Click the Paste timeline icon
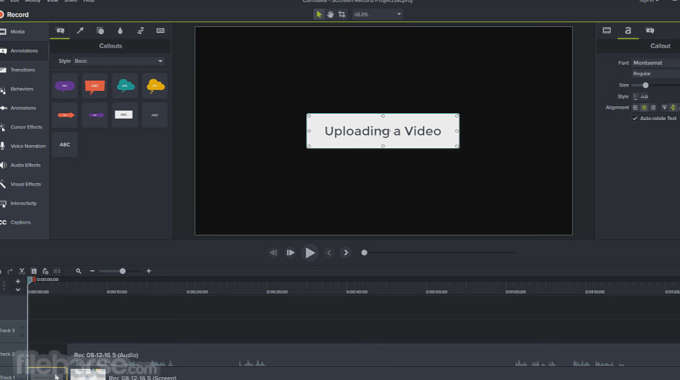 tap(45, 271)
